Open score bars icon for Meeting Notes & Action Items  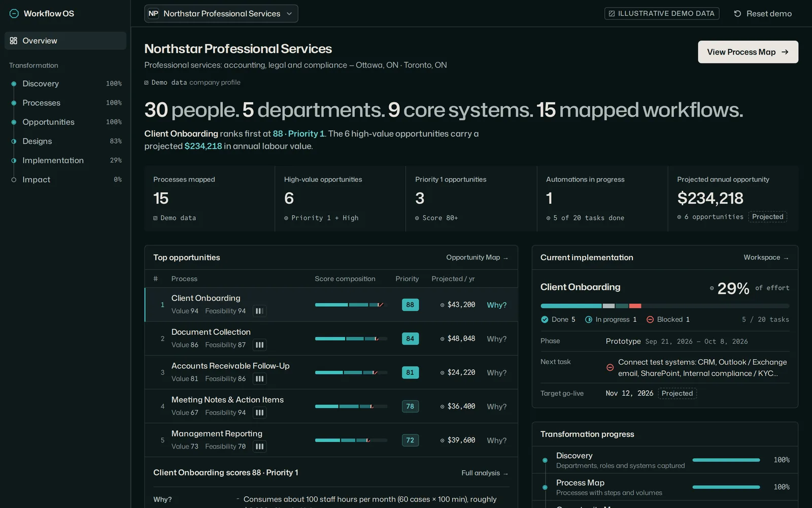click(259, 412)
